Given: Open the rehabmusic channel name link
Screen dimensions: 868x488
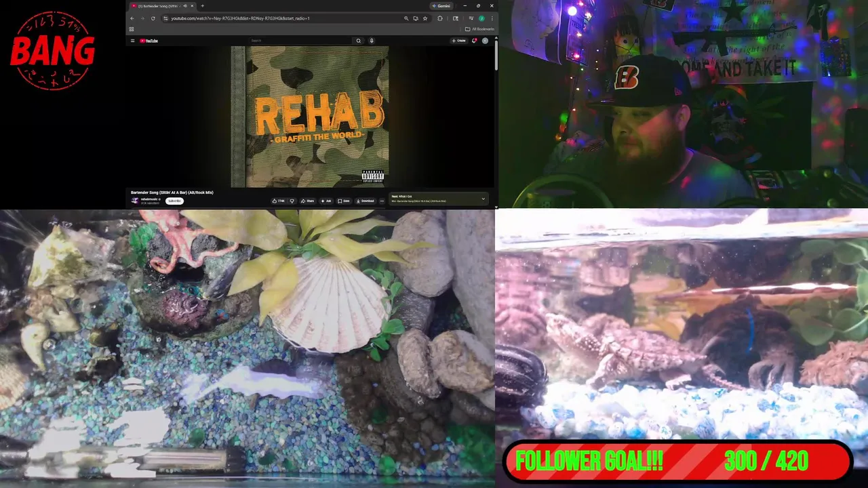Looking at the screenshot, I should click(x=150, y=199).
